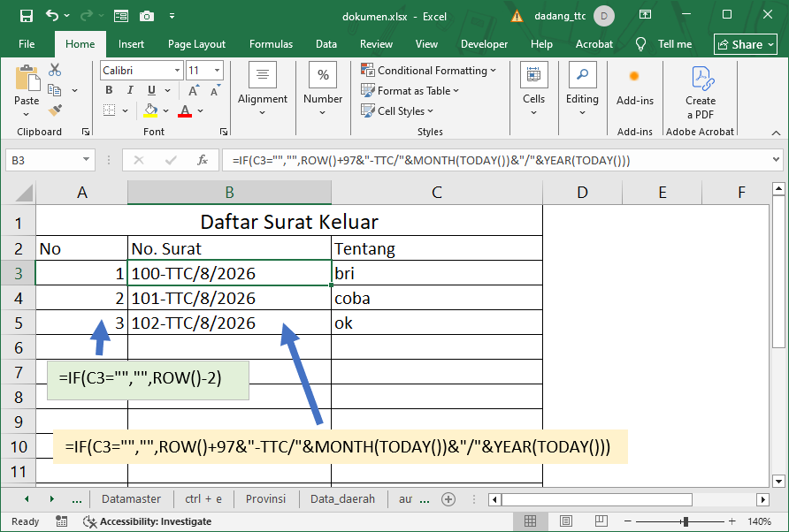Open the font size 11 dropdown
Image resolution: width=789 pixels, height=532 pixels.
click(217, 71)
